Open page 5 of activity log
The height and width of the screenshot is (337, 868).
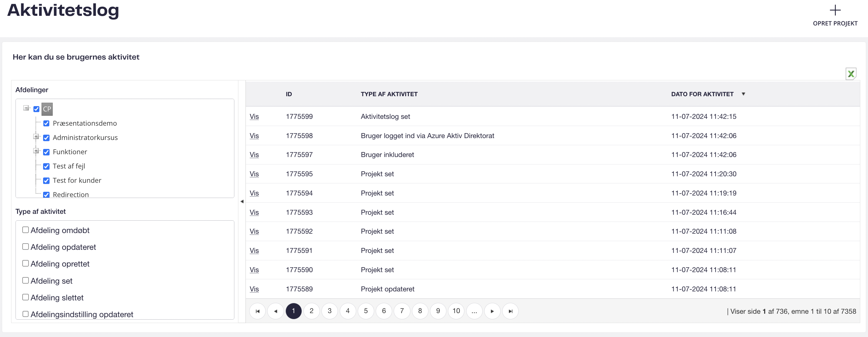366,311
